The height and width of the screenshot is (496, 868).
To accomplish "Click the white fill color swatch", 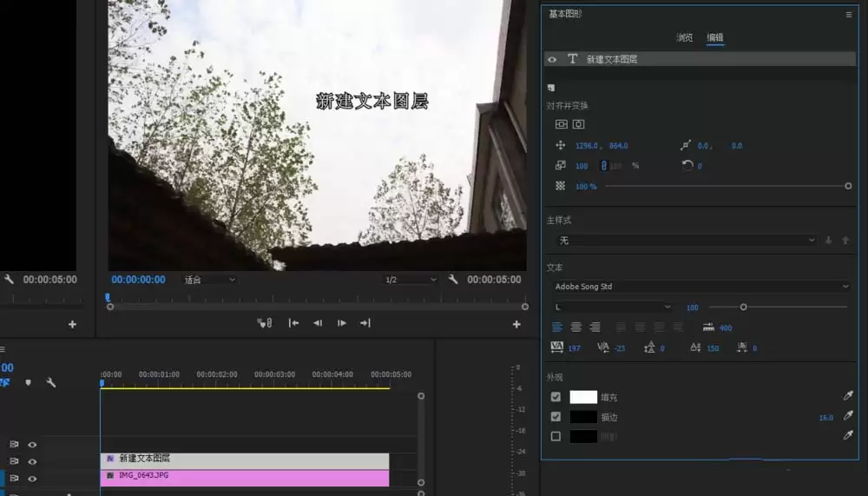I will tap(583, 397).
